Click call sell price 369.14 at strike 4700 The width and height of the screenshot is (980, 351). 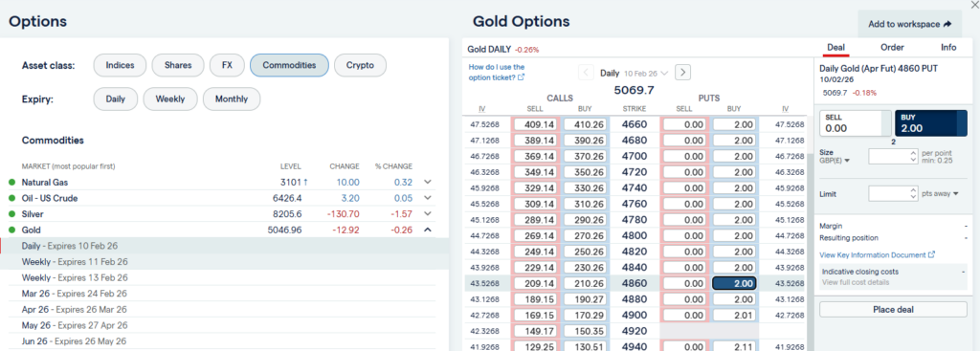coord(536,157)
